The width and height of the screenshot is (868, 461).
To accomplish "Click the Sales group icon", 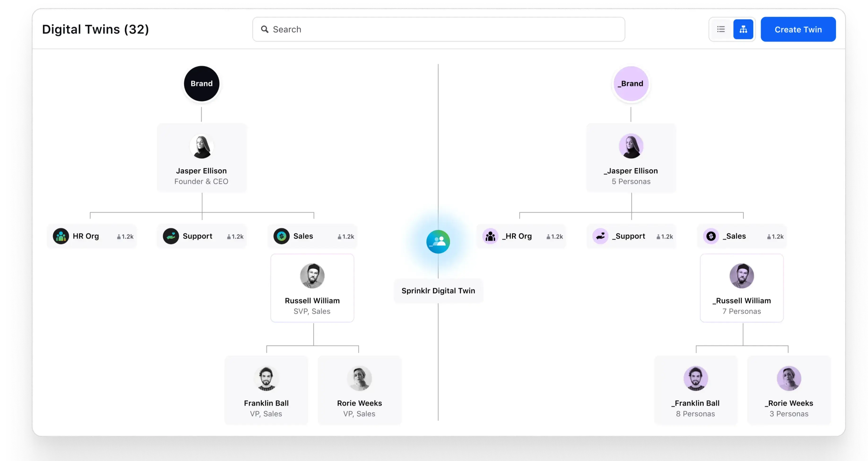I will click(x=281, y=236).
